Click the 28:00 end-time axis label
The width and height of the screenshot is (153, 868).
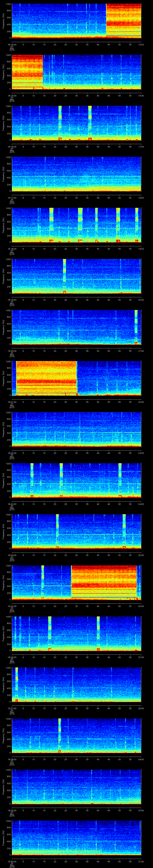coord(141,708)
